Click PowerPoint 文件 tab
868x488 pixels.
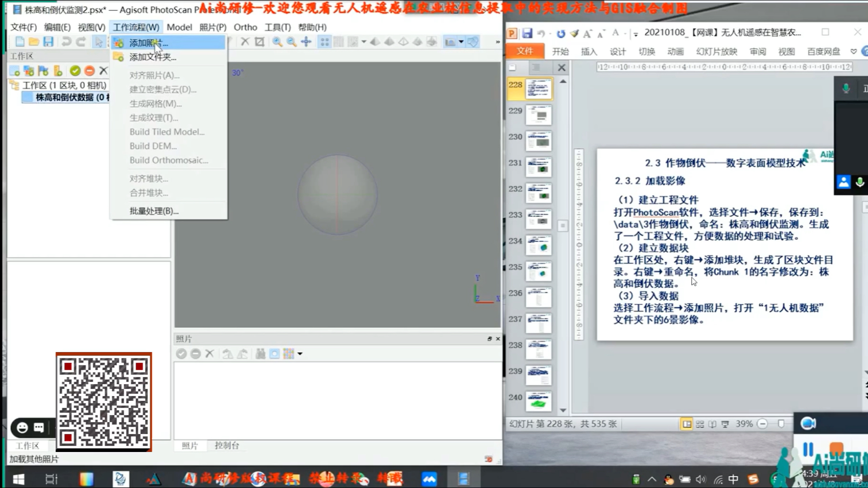[x=525, y=51]
